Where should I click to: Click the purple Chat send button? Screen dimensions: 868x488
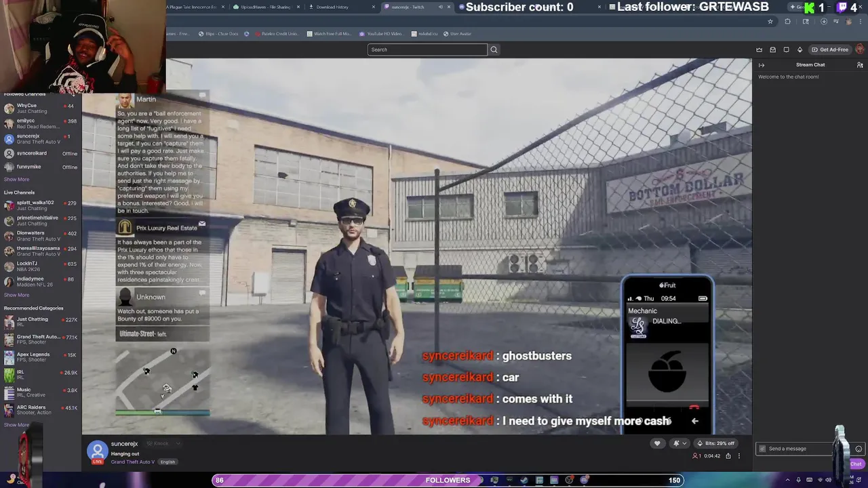pyautogui.click(x=856, y=464)
